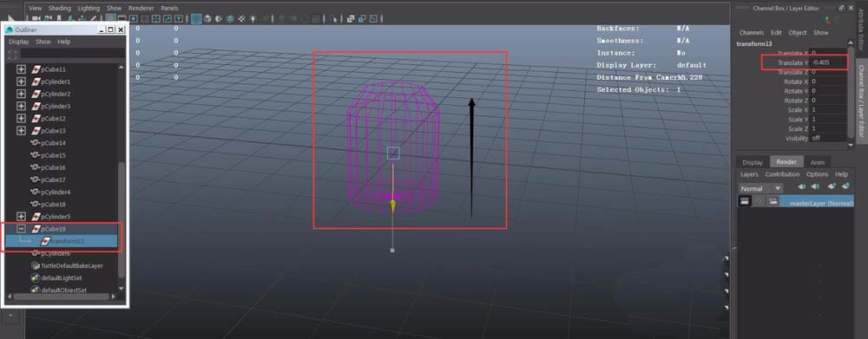Select transform13 in the Outliner
Screen dimensions: 868x339
(67, 241)
